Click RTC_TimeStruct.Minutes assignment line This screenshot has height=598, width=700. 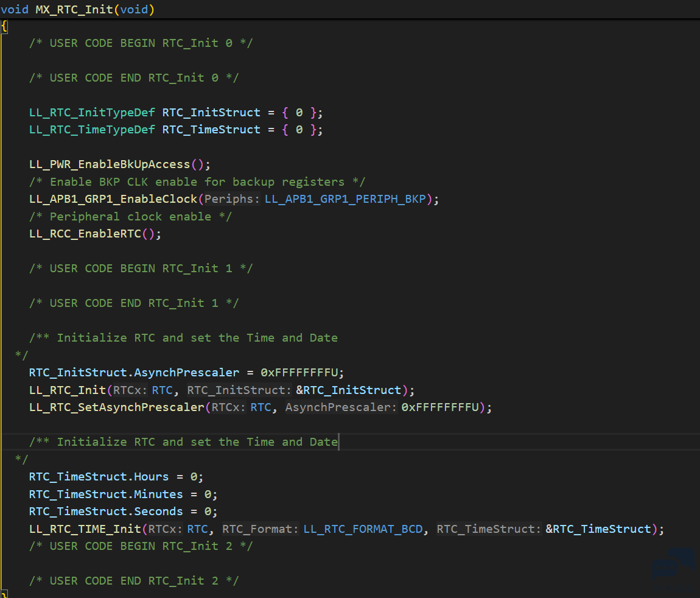coord(122,494)
